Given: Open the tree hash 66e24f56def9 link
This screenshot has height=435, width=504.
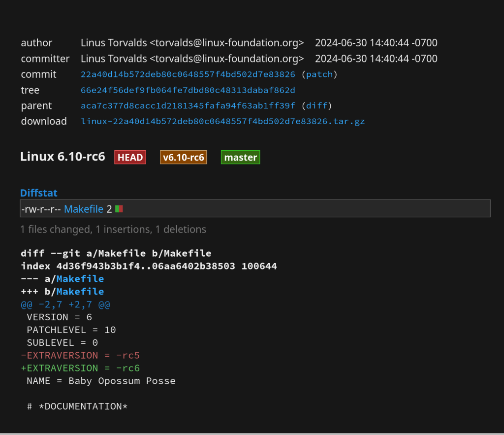Looking at the screenshot, I should pos(188,90).
